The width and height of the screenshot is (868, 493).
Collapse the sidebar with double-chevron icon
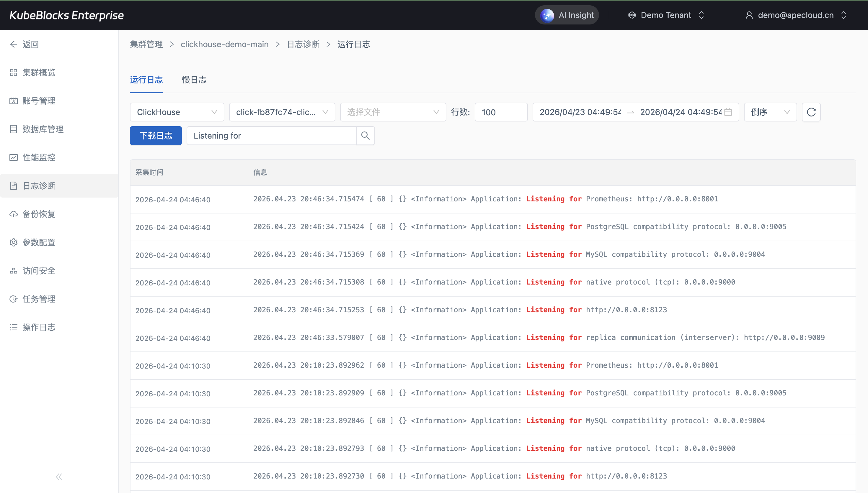point(59,477)
